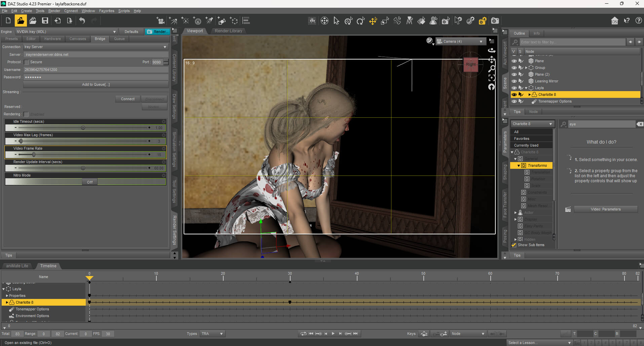Screen dimensions: 644x346
Task: Switch to the aniMate Lite tab
Action: 17,266
